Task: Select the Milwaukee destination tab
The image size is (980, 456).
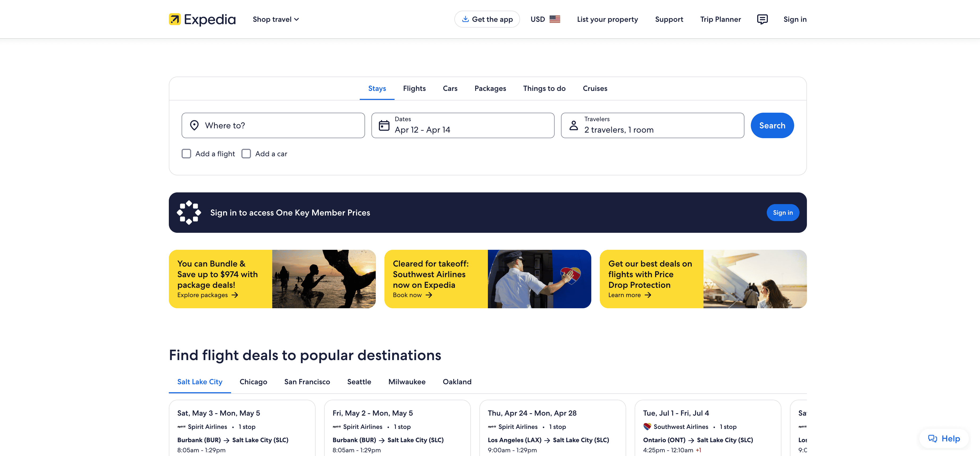Action: [x=407, y=381]
